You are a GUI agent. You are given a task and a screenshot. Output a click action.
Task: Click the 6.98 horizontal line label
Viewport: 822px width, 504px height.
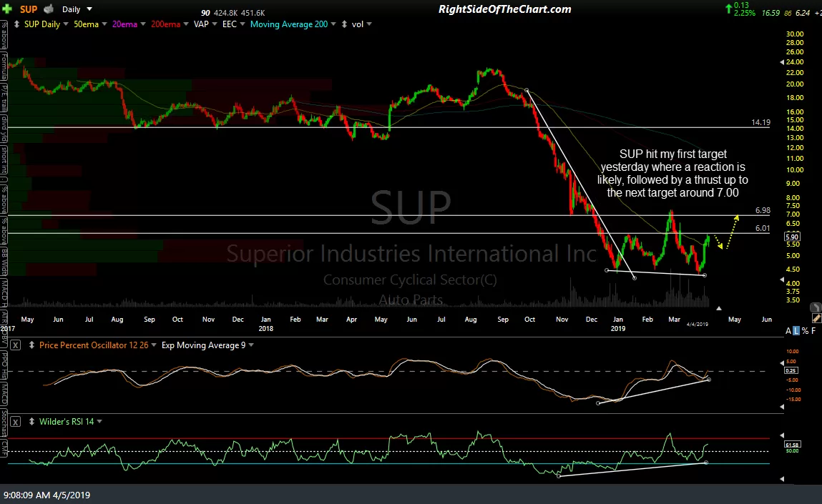[x=763, y=211]
